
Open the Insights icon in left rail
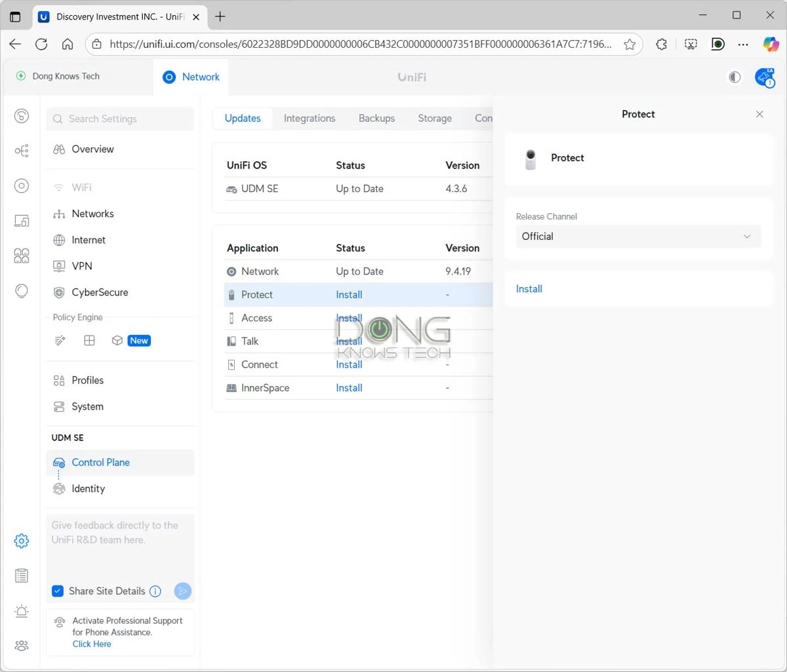pos(22,290)
